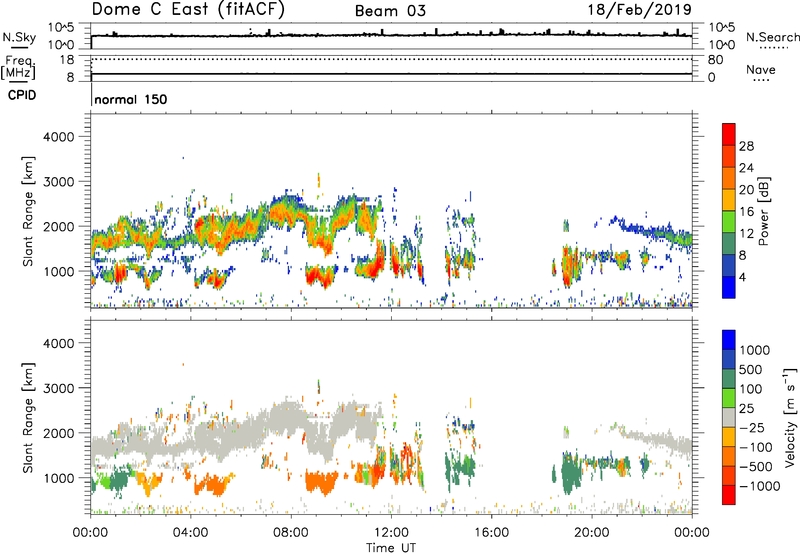Image resolution: width=800 pixels, height=554 pixels.
Task: Click the "80" Nave axis tick
Action: click(x=715, y=60)
